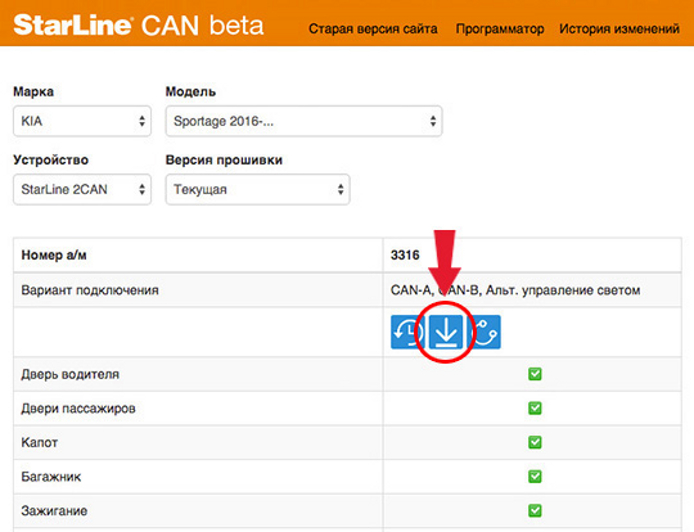Open the Устройство dropdown showing StarLine 2CAN
Image resolution: width=694 pixels, height=532 pixels.
82,189
